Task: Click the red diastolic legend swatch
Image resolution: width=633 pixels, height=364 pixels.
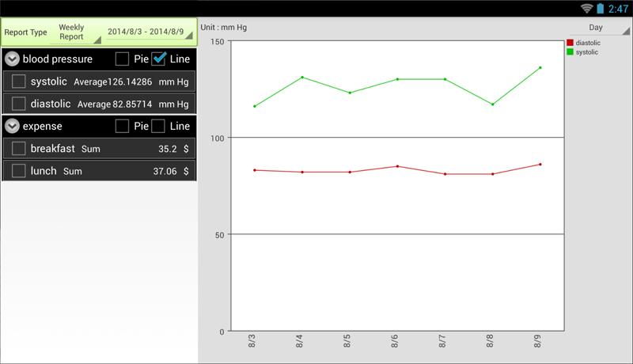Action: point(570,43)
